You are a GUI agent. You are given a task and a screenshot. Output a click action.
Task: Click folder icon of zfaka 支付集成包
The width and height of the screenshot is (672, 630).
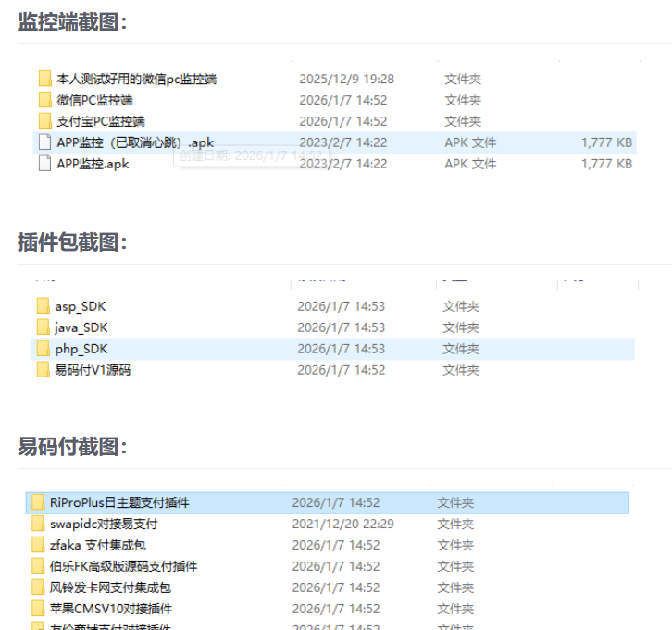(38, 545)
